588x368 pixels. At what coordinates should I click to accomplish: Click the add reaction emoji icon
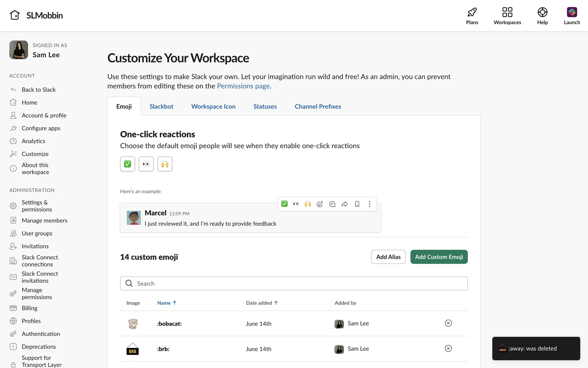(320, 204)
